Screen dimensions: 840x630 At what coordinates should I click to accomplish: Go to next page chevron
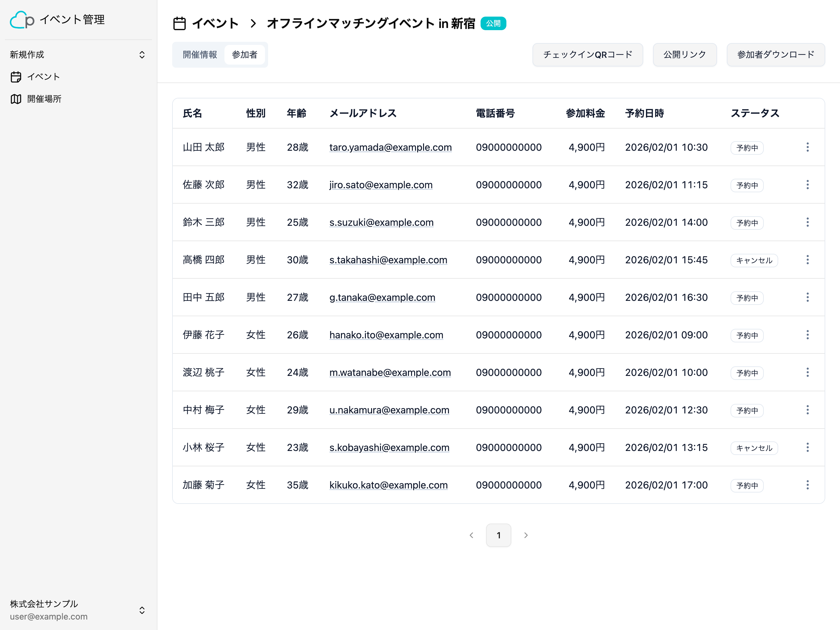(525, 535)
